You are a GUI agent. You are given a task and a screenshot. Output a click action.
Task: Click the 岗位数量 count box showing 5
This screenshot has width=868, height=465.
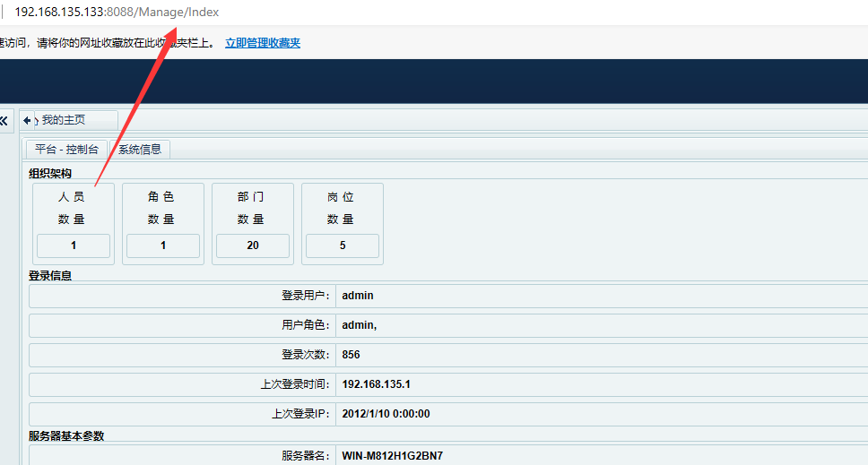pos(343,245)
